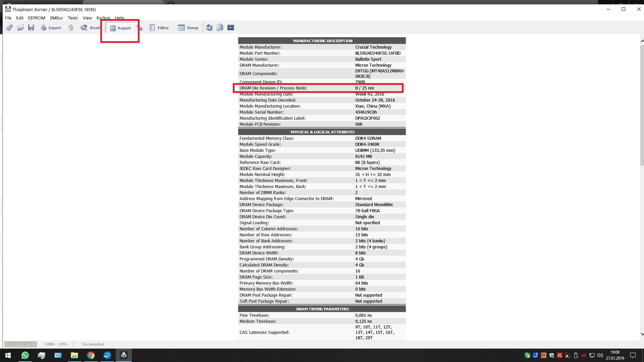Open the Tools menu
Viewport: 644px width, 362px height.
point(73,18)
